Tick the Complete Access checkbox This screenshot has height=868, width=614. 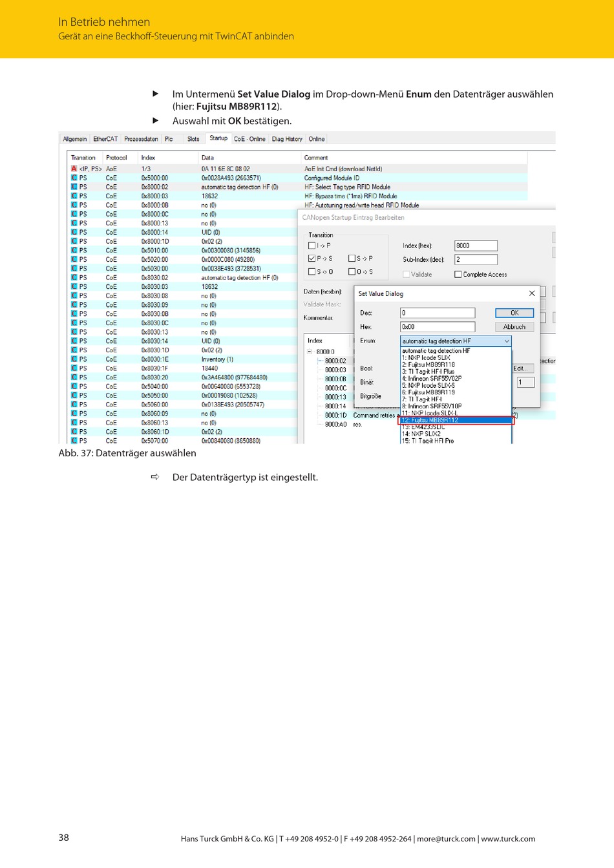click(x=458, y=274)
